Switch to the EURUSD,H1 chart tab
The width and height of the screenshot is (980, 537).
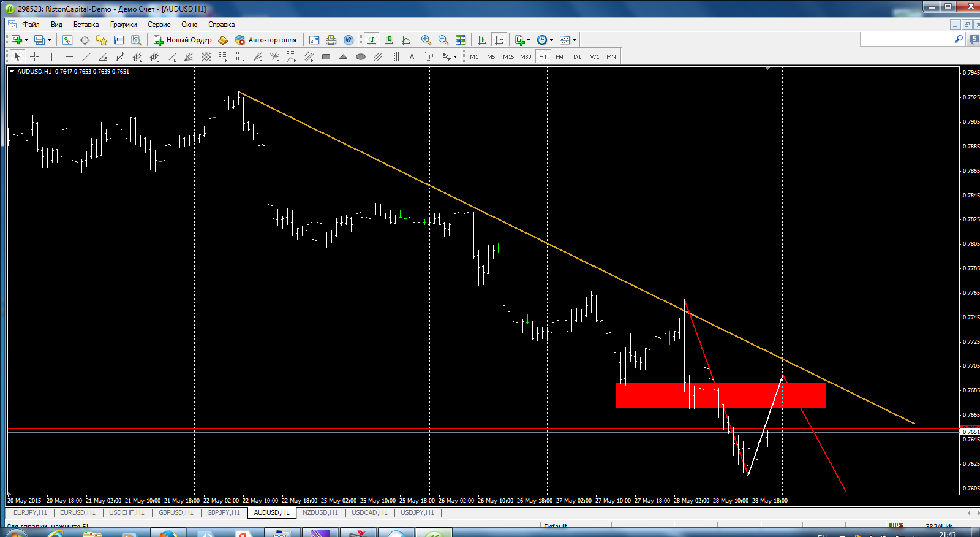click(x=78, y=512)
